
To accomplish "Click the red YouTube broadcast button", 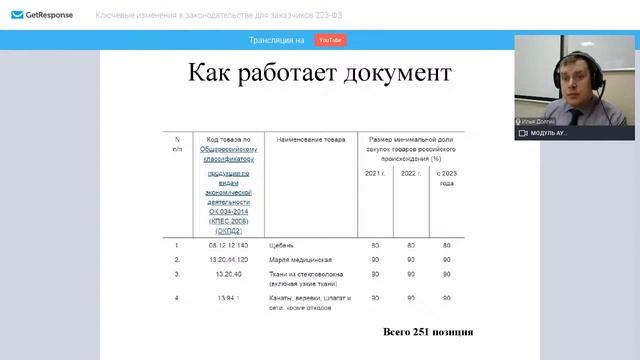I will click(x=330, y=40).
